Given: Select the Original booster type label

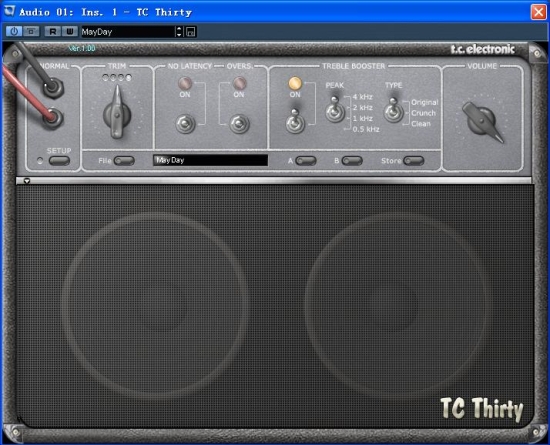Looking at the screenshot, I should (x=425, y=102).
